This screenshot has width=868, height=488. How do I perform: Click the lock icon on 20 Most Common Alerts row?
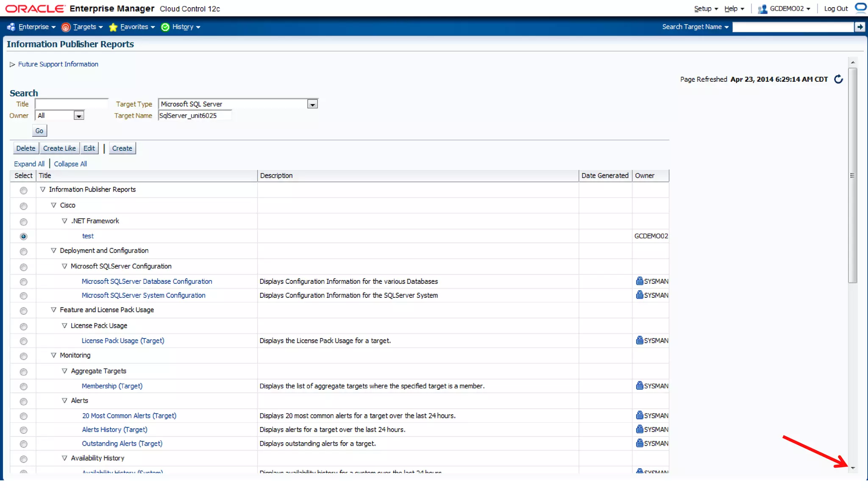click(x=640, y=415)
